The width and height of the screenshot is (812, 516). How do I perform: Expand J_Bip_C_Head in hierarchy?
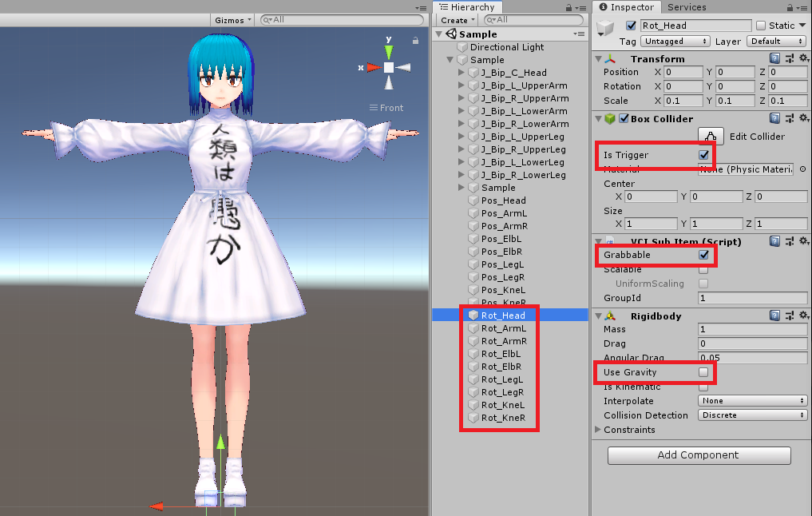461,73
